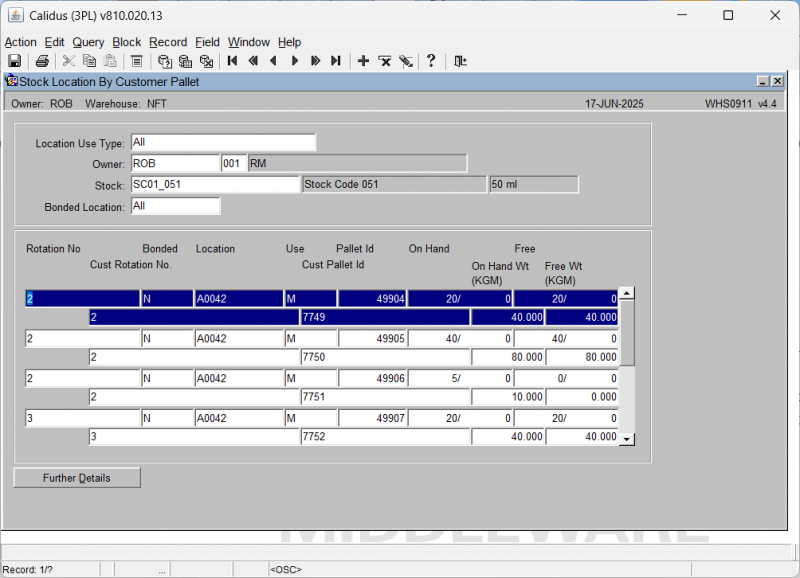This screenshot has height=578, width=800.
Task: Click the Bonded Location field
Action: pos(176,206)
